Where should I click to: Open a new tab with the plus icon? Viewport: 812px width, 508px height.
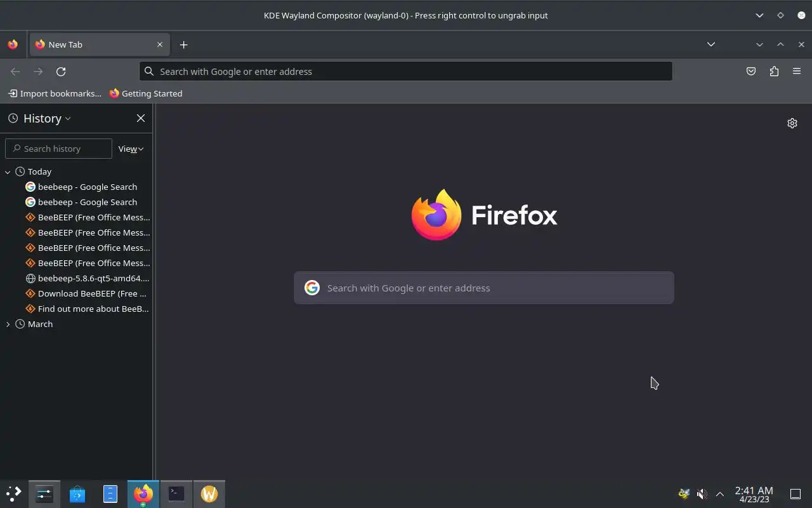pos(183,44)
